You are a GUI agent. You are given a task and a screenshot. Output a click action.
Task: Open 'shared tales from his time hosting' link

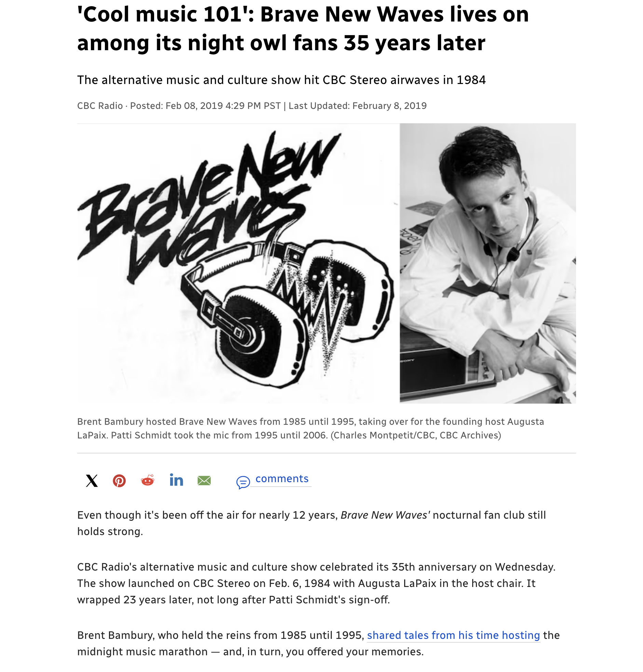point(453,635)
